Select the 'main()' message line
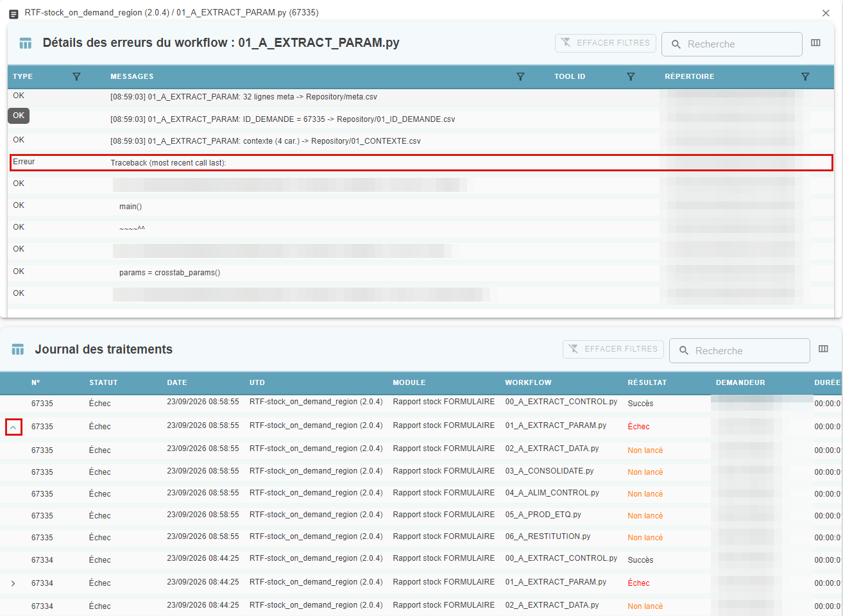 click(x=130, y=207)
